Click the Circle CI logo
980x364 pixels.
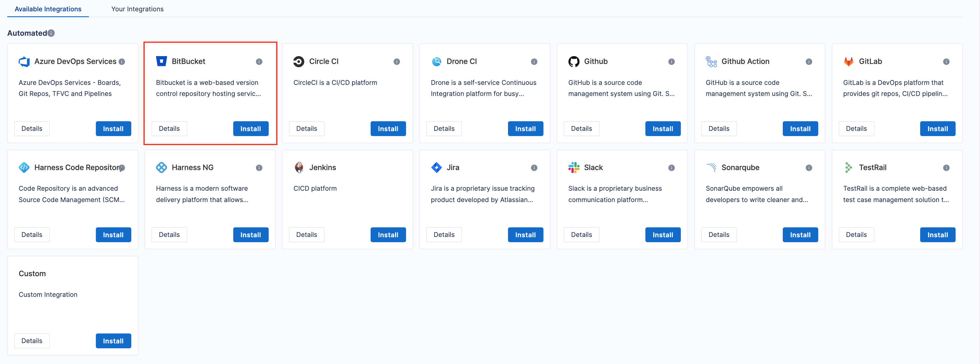[299, 61]
